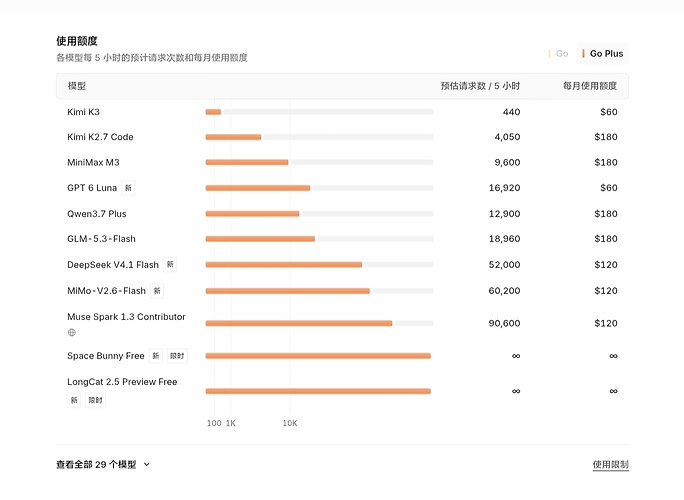Click the 440 request count value
The image size is (684, 500).
[x=511, y=112]
